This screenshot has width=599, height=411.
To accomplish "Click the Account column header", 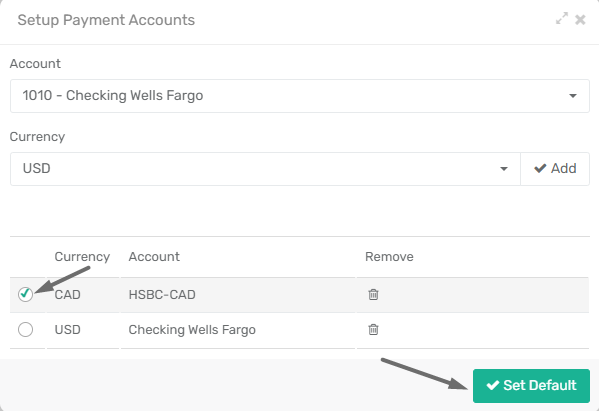I will pyautogui.click(x=154, y=257).
